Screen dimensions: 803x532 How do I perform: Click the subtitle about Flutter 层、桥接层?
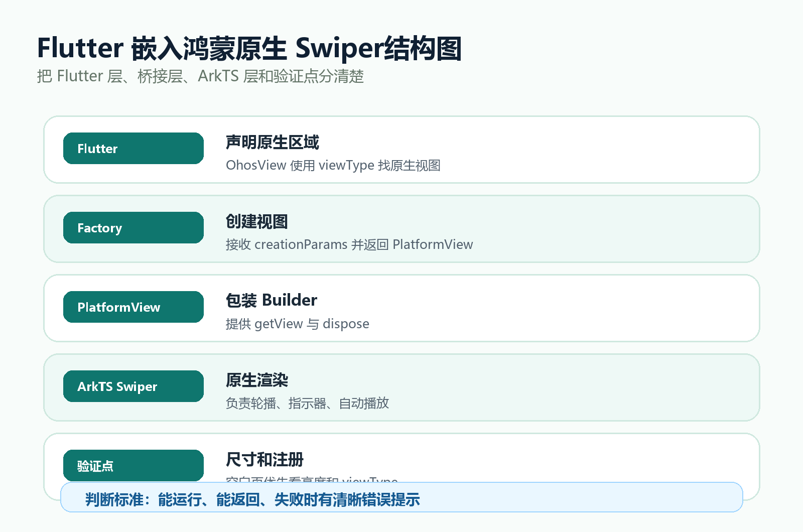(x=200, y=76)
